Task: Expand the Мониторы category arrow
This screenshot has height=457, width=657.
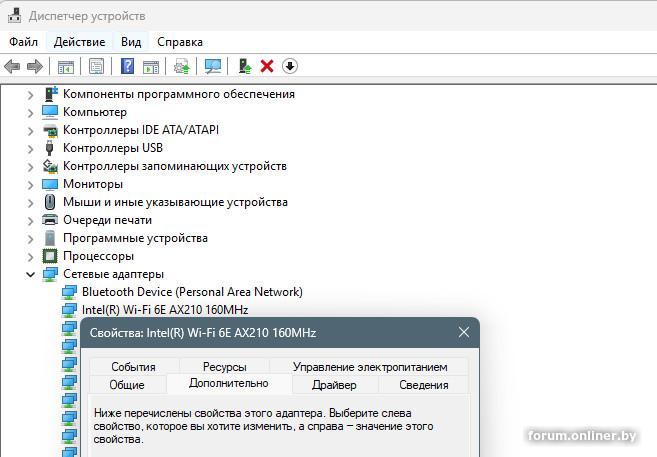Action: pyautogui.click(x=30, y=184)
